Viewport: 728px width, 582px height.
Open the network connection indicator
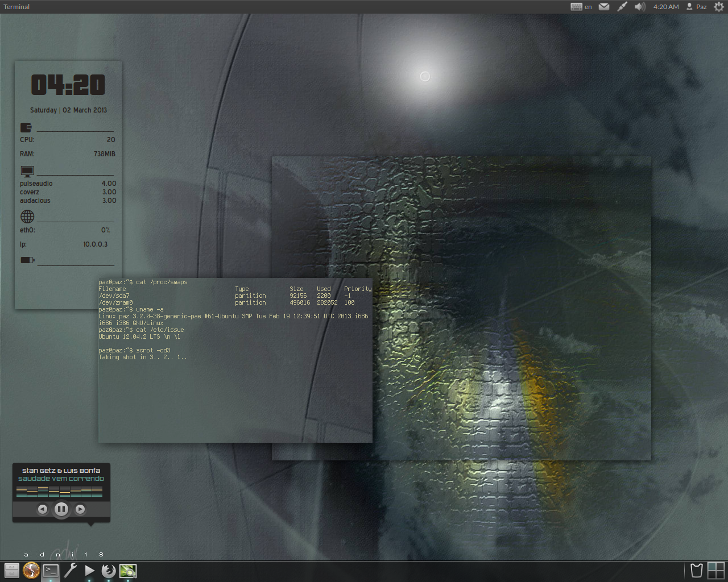622,7
